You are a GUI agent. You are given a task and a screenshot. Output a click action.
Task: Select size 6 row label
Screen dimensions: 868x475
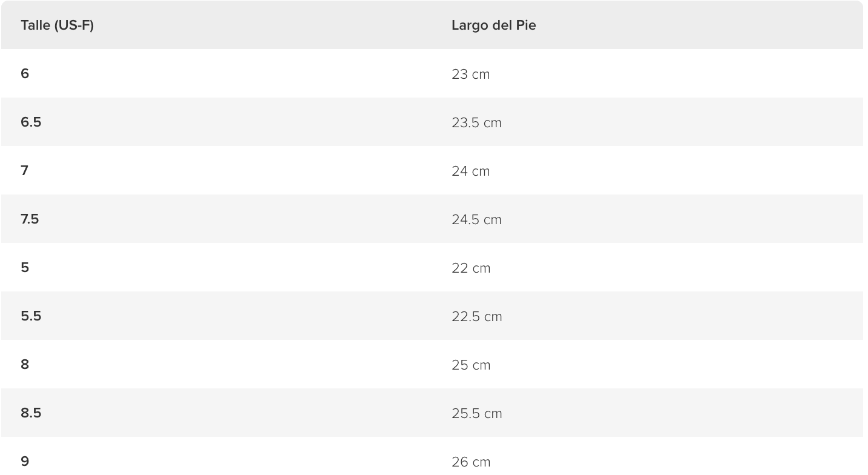coord(25,73)
